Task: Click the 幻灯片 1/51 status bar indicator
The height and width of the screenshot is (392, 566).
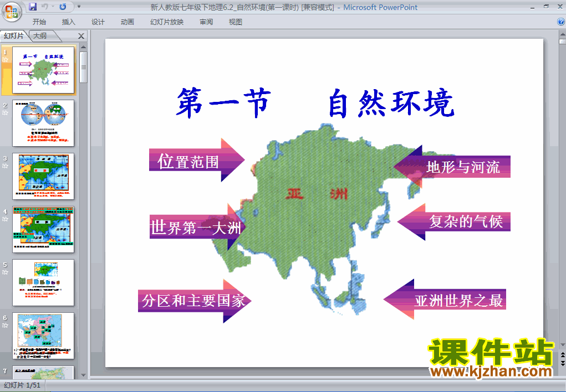Action: tap(22, 385)
